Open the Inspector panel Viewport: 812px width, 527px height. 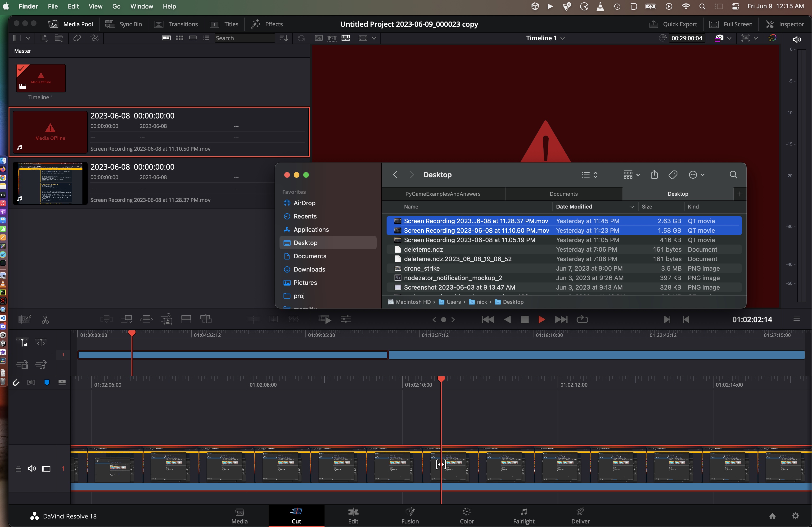[x=785, y=24]
